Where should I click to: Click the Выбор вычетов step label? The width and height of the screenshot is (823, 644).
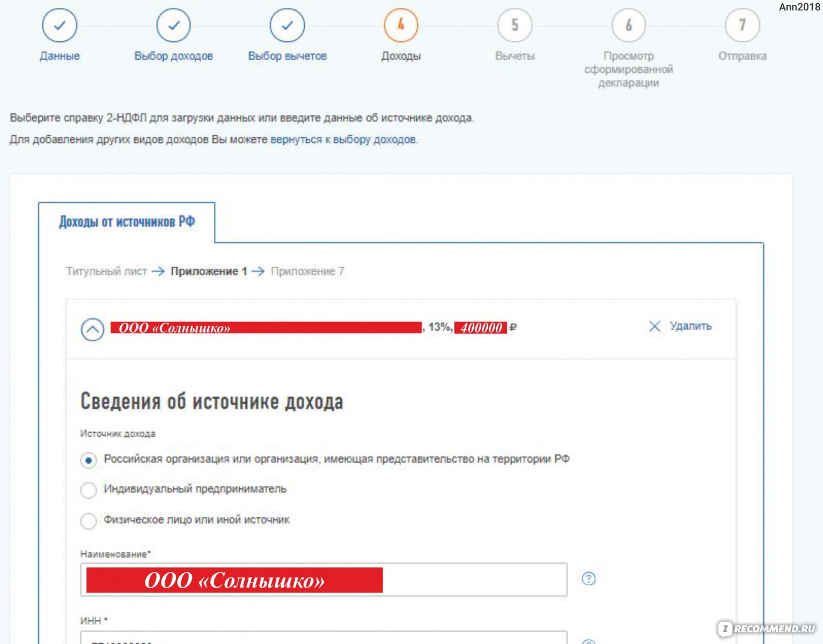(287, 56)
